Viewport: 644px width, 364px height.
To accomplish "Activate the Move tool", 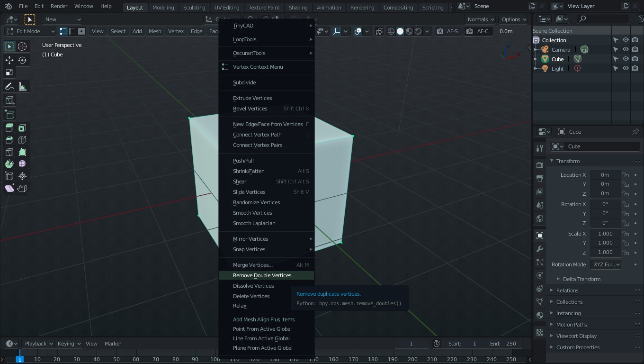I will 9,60.
